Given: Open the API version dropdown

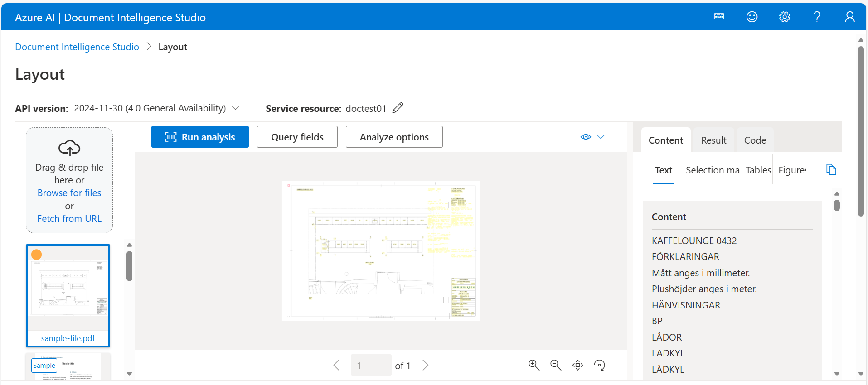Looking at the screenshot, I should [235, 108].
